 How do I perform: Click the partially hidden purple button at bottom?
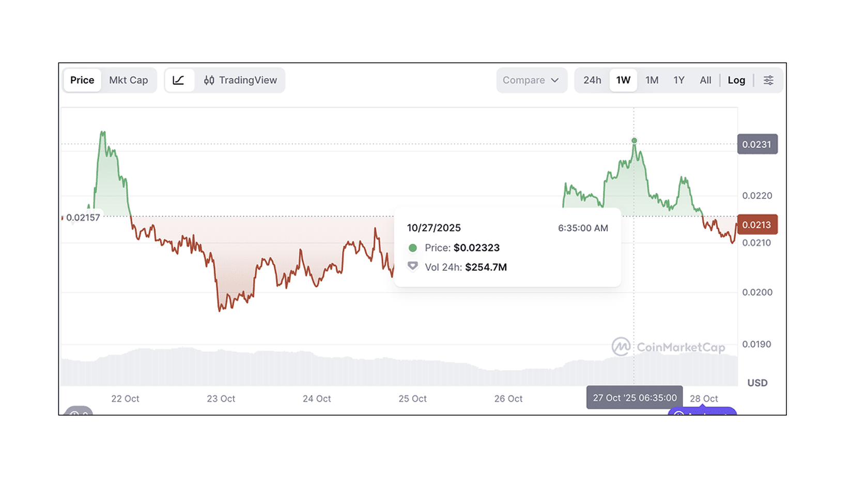(x=703, y=414)
